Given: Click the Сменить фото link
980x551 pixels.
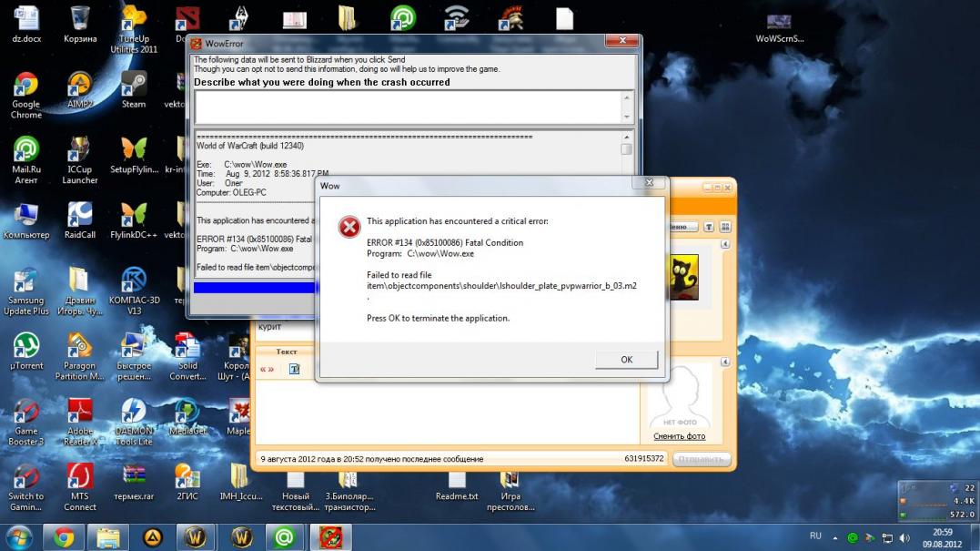Looking at the screenshot, I should point(679,436).
